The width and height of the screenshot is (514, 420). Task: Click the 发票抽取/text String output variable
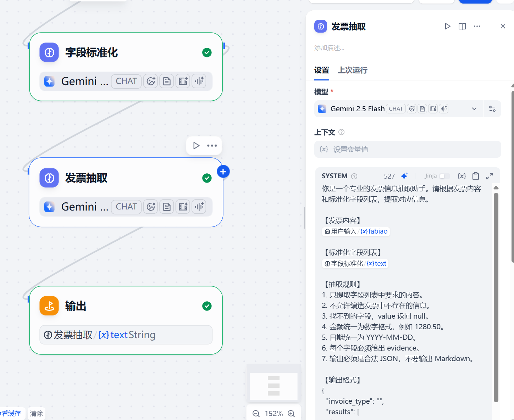[126, 335]
